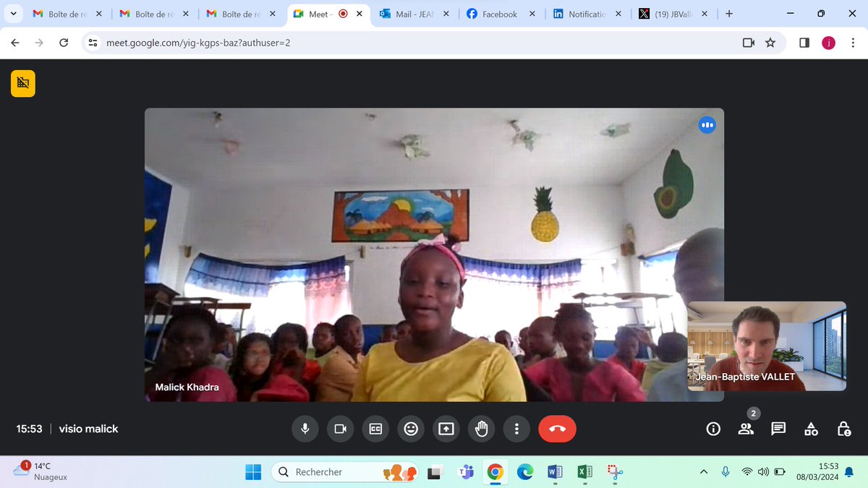Open the Chrome profile avatar

point(828,43)
